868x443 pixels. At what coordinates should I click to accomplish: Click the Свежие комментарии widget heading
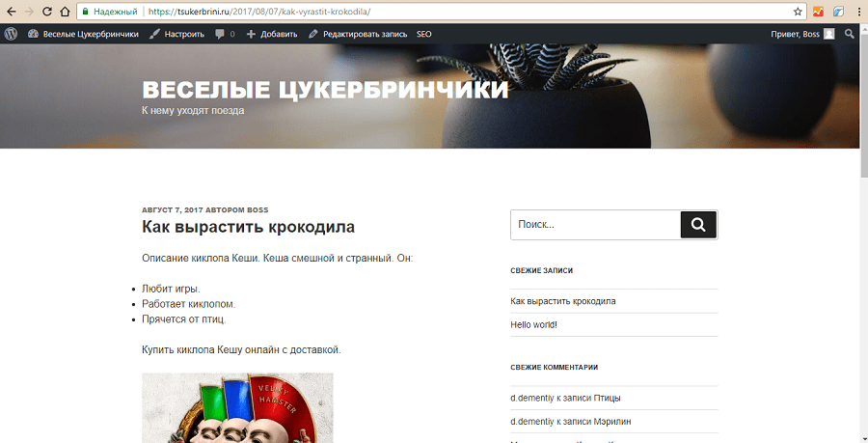[x=555, y=367]
